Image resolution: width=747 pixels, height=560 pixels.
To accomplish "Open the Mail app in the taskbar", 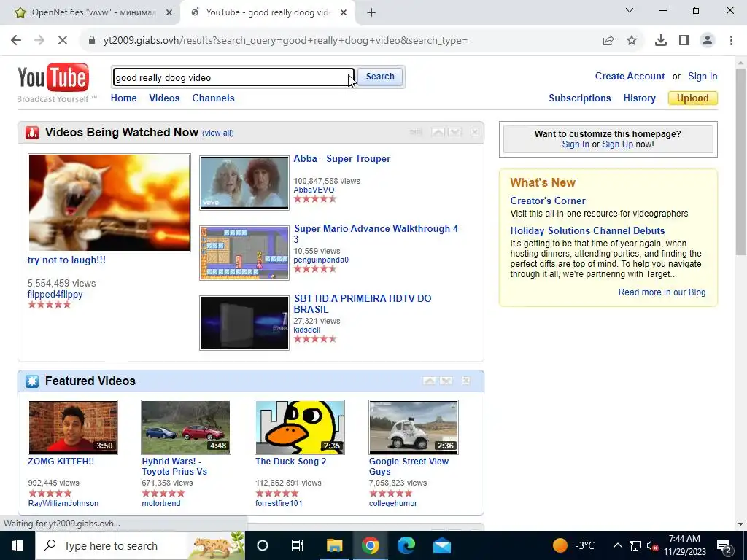I will [x=441, y=545].
